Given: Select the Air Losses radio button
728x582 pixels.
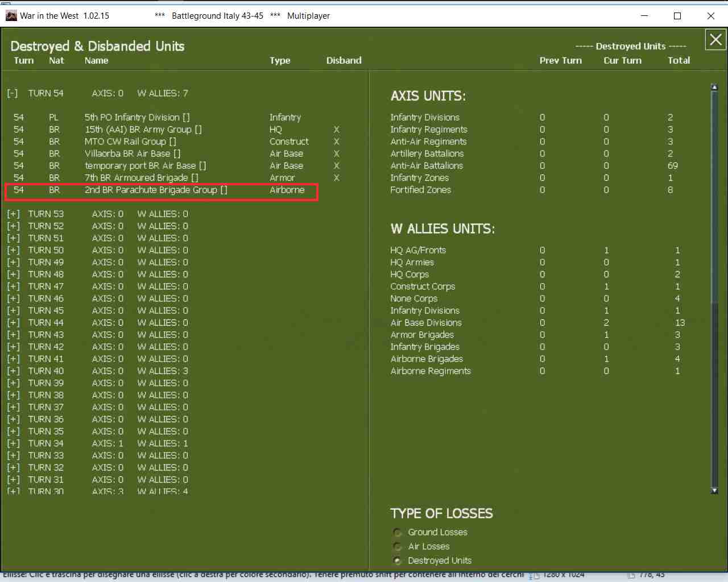Looking at the screenshot, I should click(x=398, y=547).
